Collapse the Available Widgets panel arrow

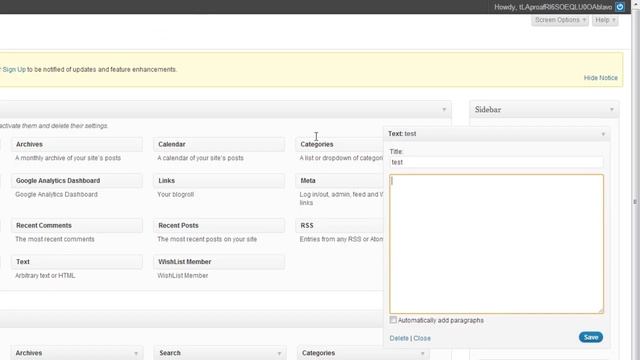pos(444,109)
